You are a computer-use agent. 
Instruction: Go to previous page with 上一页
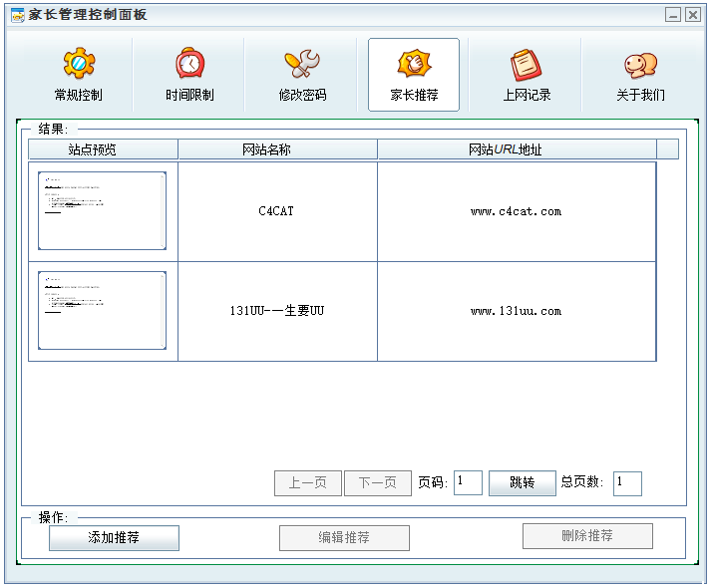(307, 483)
